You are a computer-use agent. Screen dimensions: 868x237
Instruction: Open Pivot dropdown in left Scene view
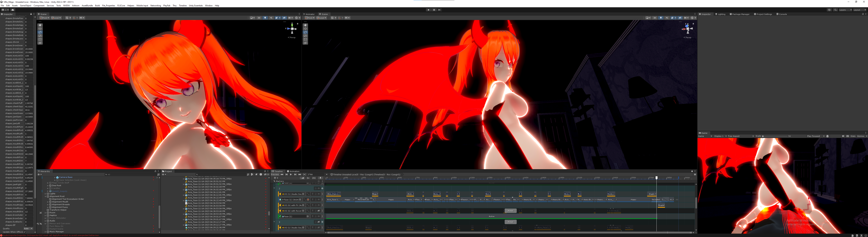coord(44,18)
